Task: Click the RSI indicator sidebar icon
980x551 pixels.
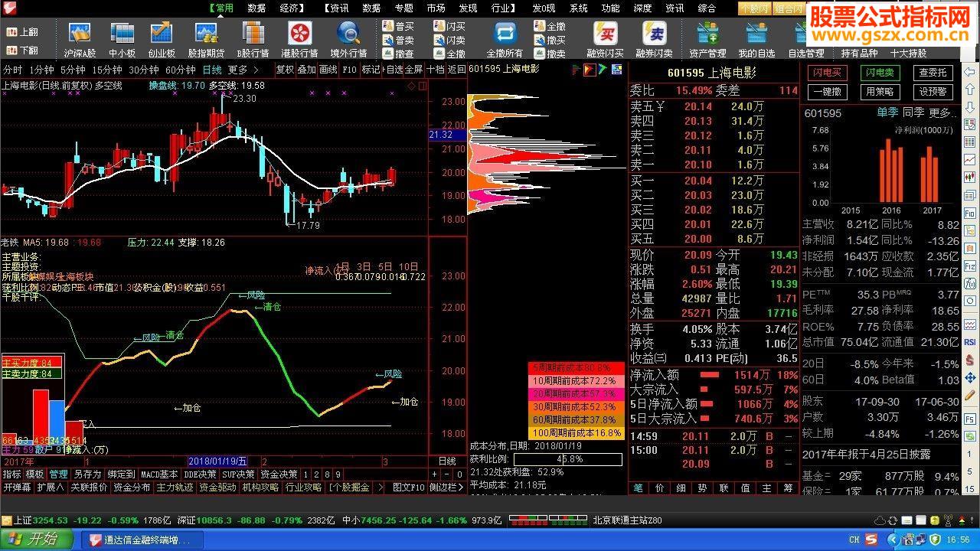Action: click(970, 341)
